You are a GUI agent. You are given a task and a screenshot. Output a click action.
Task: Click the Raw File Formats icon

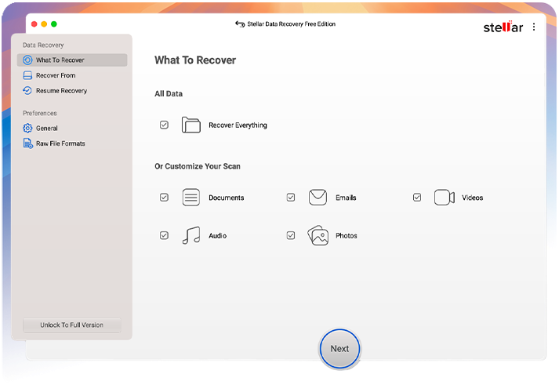pos(27,143)
